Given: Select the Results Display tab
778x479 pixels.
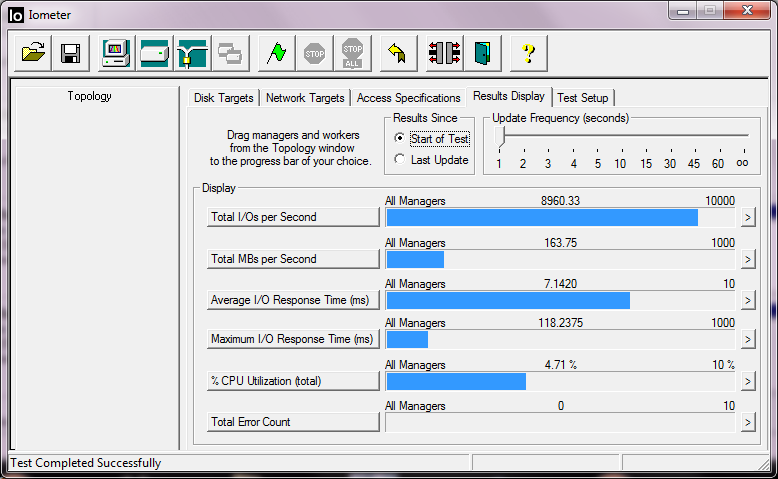Looking at the screenshot, I should (509, 96).
